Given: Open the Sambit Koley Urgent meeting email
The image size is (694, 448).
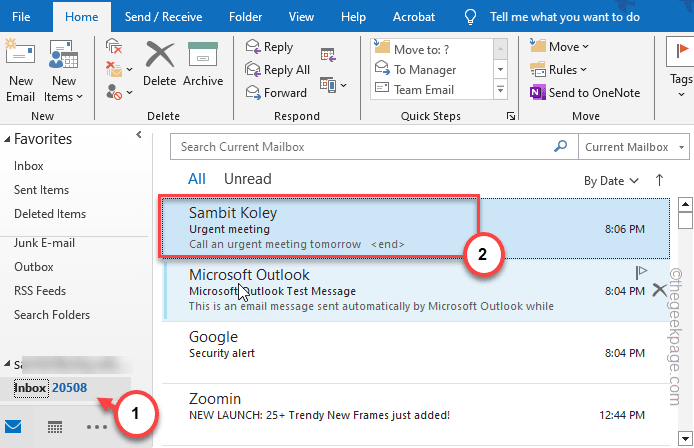Looking at the screenshot, I should 416,228.
